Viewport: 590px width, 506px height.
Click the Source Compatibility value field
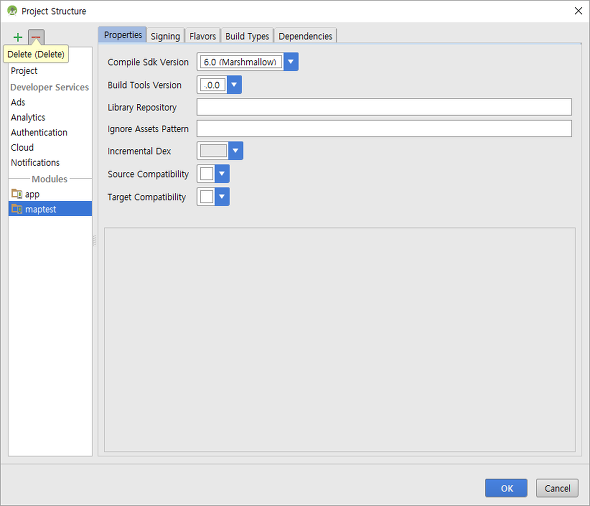pos(207,174)
